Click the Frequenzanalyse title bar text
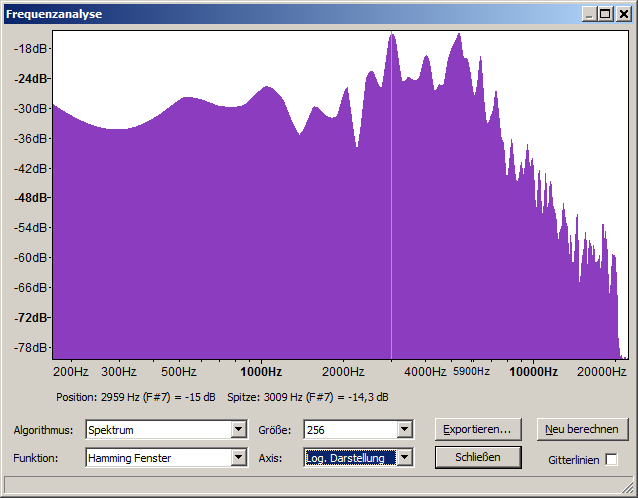This screenshot has width=638, height=498. click(x=54, y=14)
